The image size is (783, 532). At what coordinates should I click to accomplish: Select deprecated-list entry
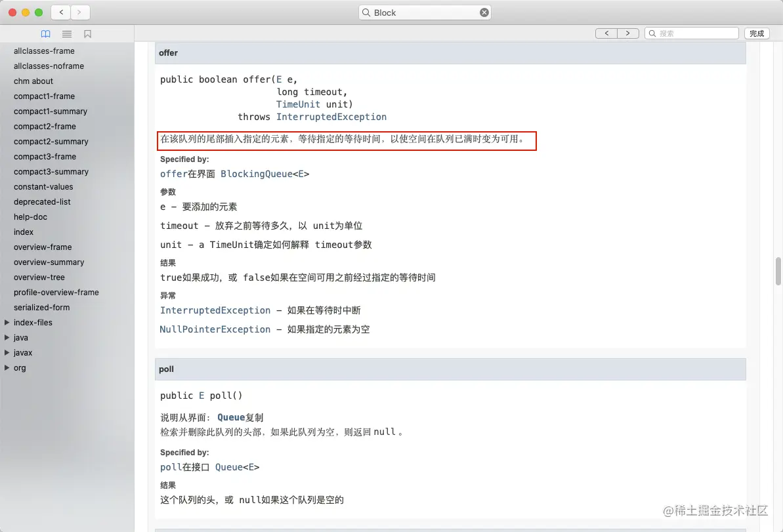pyautogui.click(x=42, y=201)
